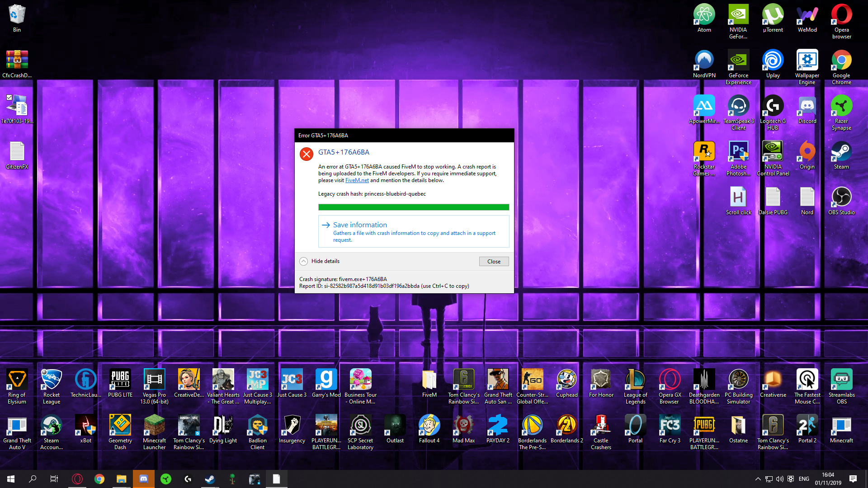The image size is (868, 488).
Task: Click the crash report upload progress bar
Action: [413, 207]
